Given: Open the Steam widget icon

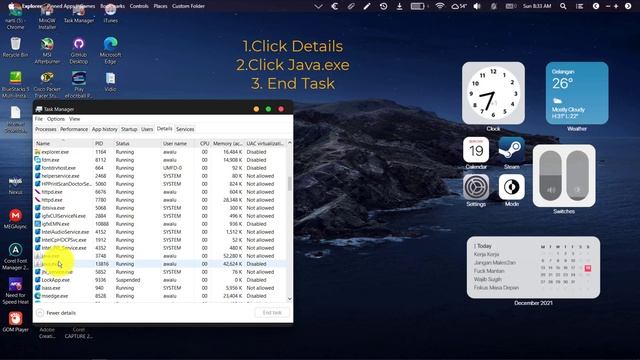Looking at the screenshot, I should [x=511, y=150].
